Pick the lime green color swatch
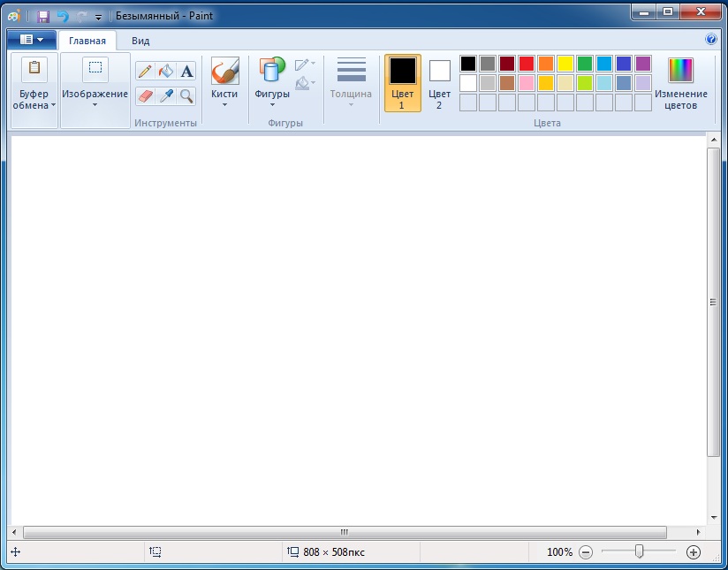The image size is (728, 570). coord(585,83)
